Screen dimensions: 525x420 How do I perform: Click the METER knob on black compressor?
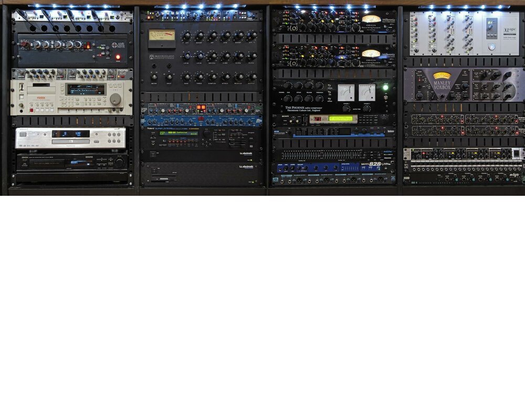click(x=154, y=77)
